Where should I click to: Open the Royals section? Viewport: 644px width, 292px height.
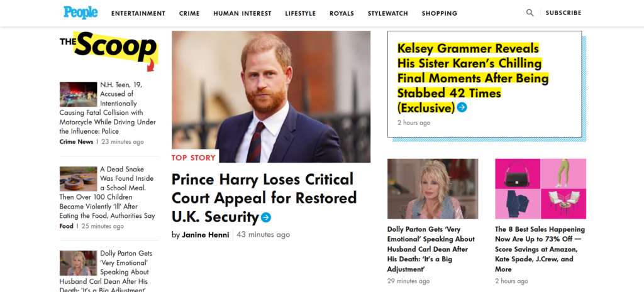point(341,13)
